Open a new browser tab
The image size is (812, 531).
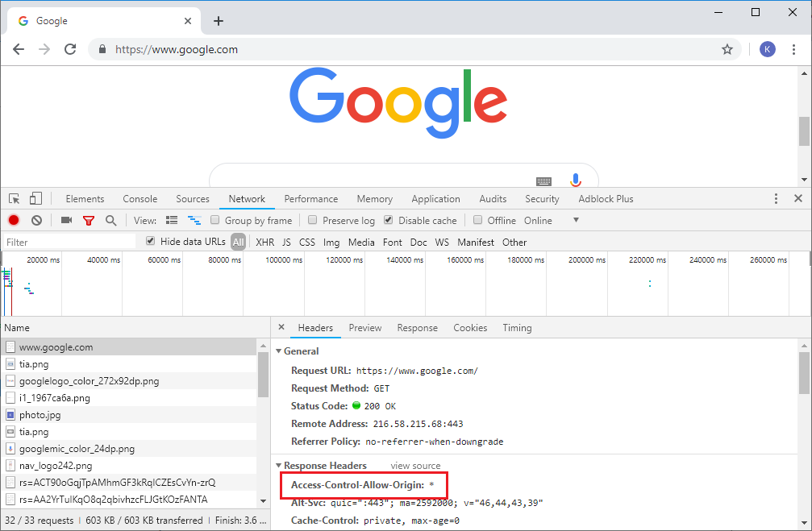pyautogui.click(x=219, y=21)
